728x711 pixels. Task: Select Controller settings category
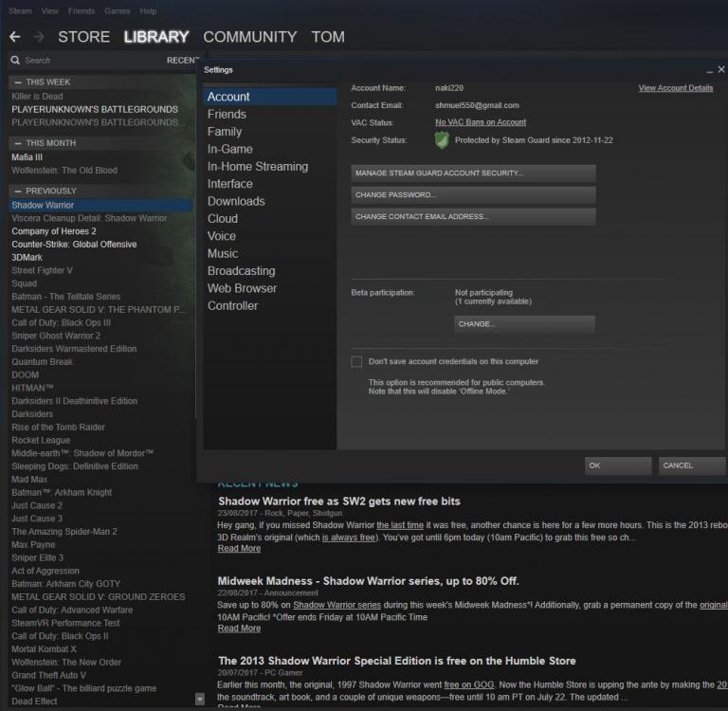(270, 305)
